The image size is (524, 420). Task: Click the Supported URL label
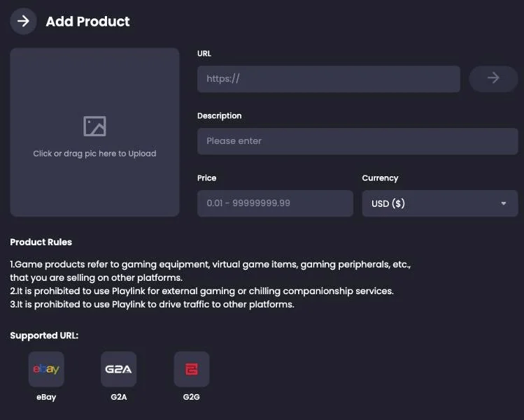click(44, 336)
